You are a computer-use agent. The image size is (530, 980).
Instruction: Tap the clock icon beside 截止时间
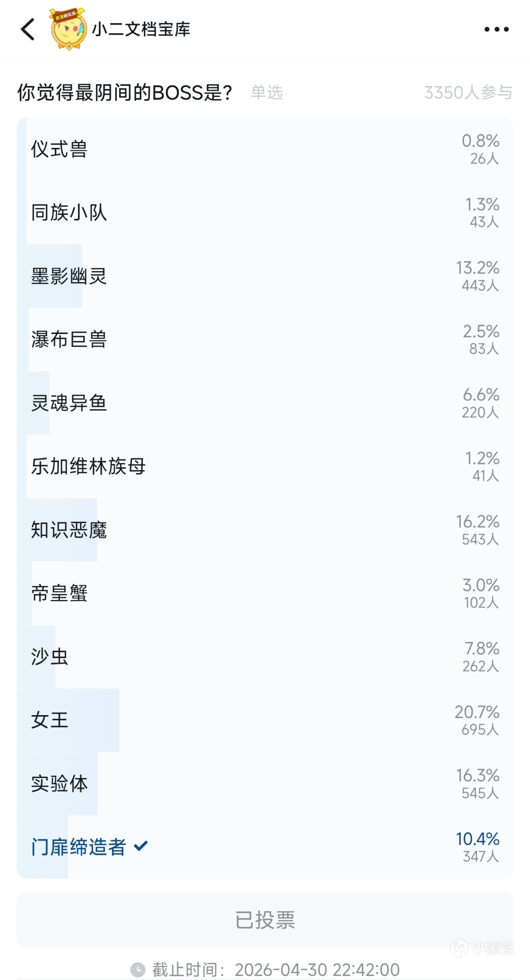coord(138,969)
